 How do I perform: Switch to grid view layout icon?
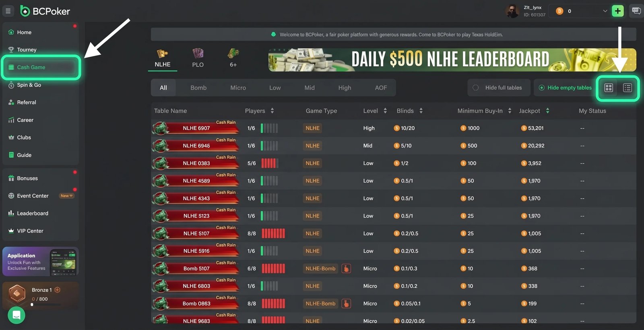point(609,88)
